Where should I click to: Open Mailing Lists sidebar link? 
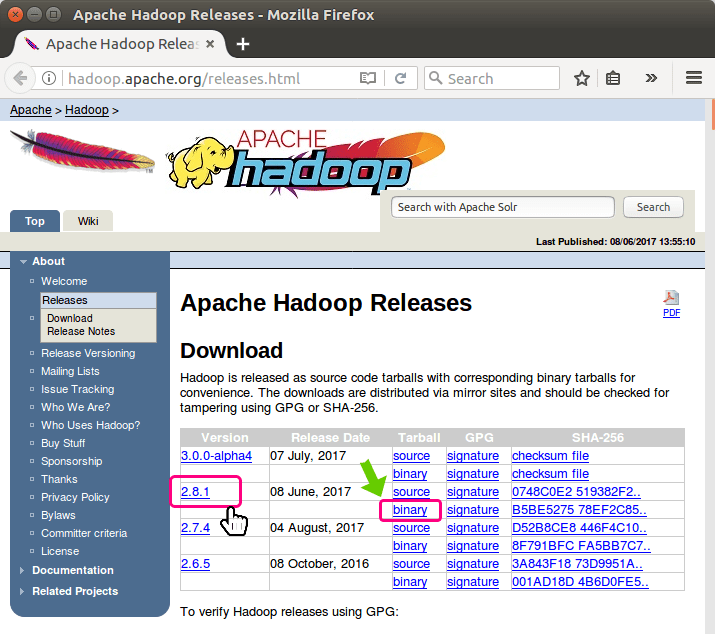click(x=70, y=372)
